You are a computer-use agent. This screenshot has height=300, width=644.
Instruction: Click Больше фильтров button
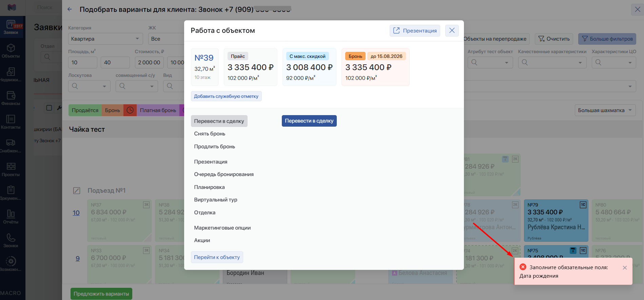[x=607, y=39]
